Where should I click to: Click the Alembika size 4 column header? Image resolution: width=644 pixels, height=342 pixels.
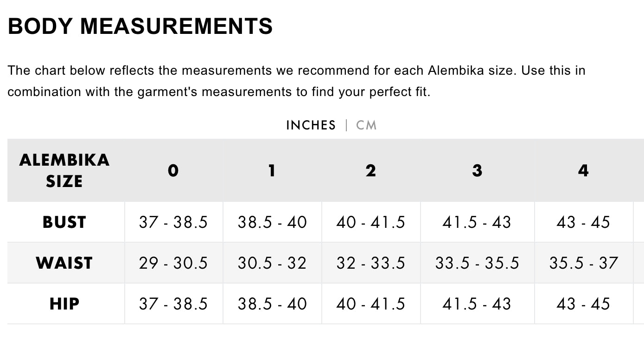click(583, 170)
